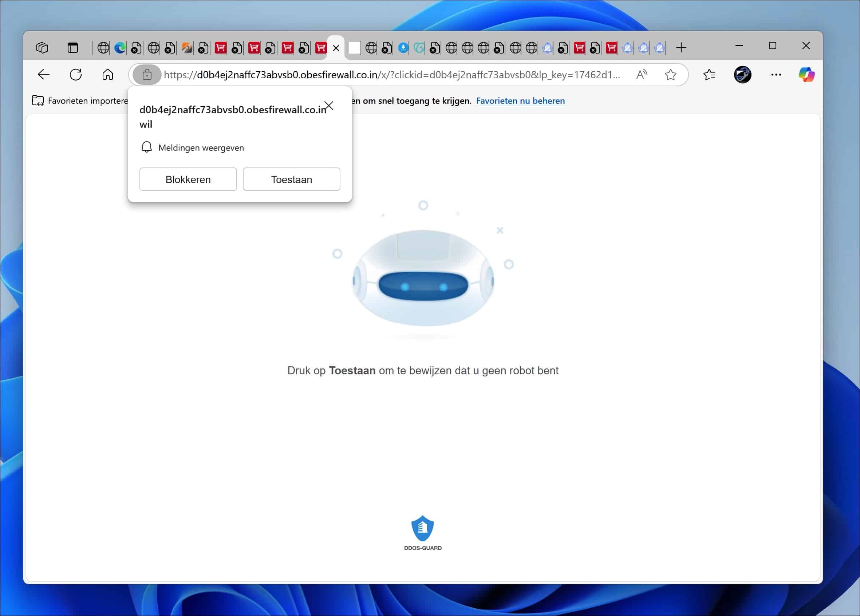
Task: Navigate back using the back arrow
Action: click(x=43, y=74)
